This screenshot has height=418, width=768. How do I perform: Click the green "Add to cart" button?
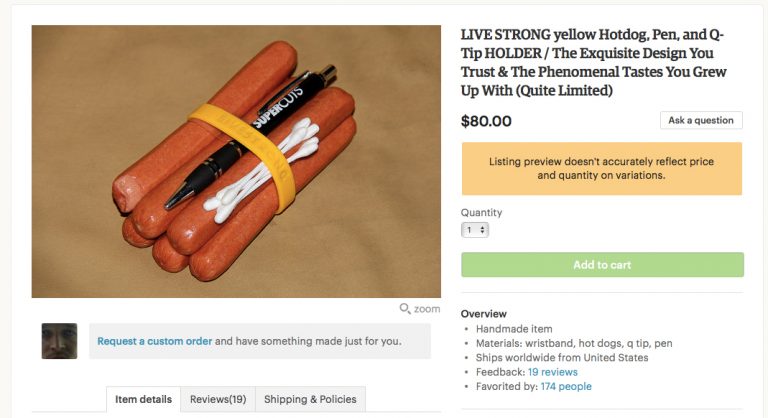pyautogui.click(x=602, y=265)
